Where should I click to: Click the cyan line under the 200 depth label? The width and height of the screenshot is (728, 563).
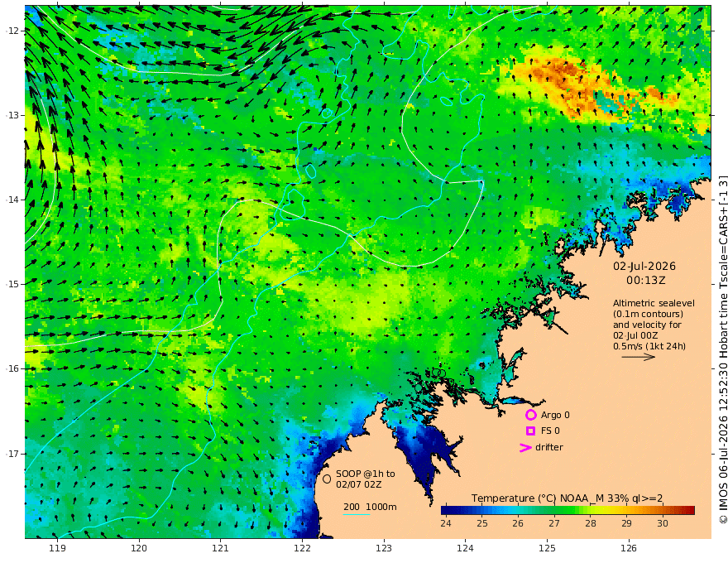pos(357,514)
